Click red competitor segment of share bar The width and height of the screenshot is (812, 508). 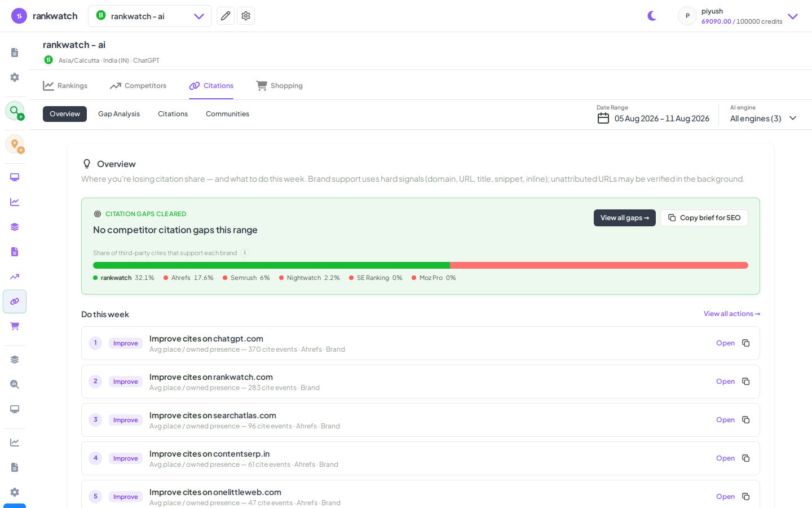coord(599,265)
